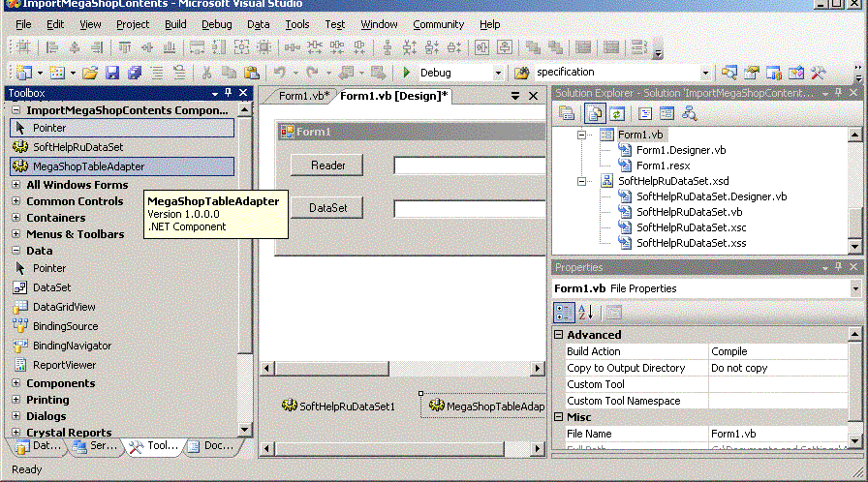
Task: Open the Form1.vb File Properties object dropdown
Action: tap(855, 288)
